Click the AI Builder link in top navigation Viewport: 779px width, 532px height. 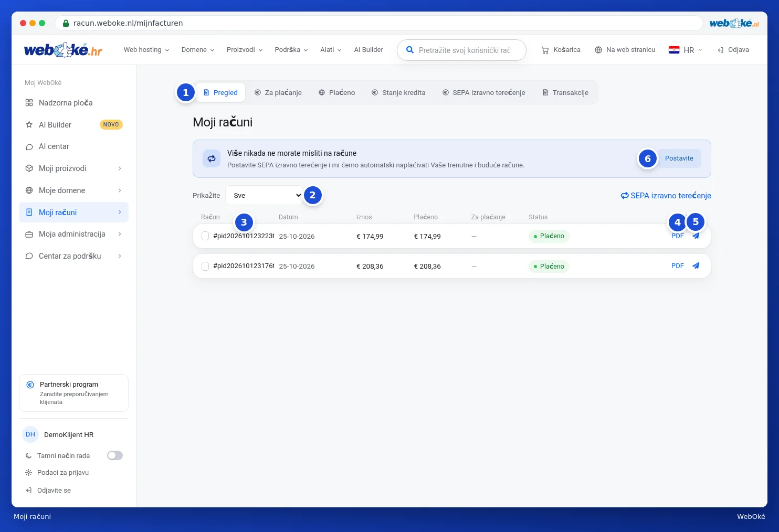click(x=369, y=50)
